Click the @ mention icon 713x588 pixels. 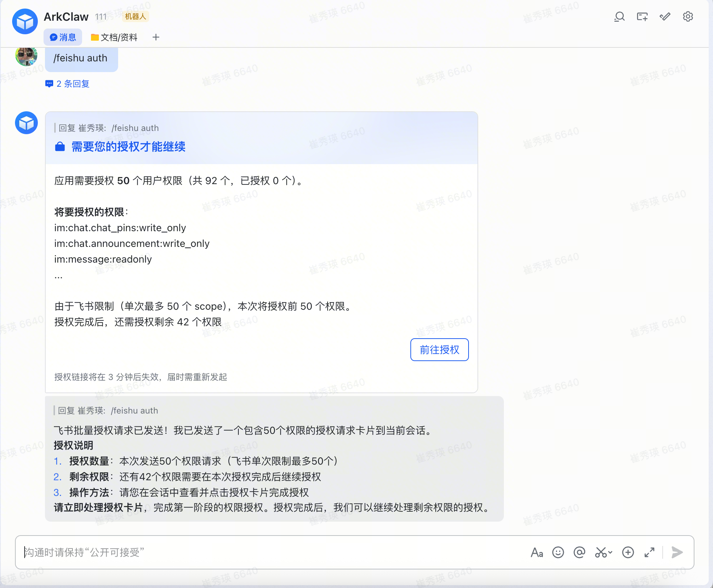coord(580,552)
